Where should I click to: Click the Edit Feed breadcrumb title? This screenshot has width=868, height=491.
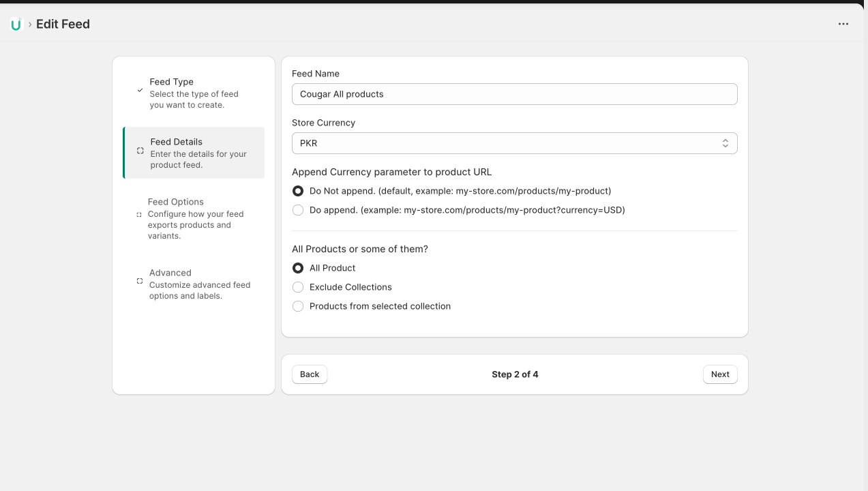click(x=63, y=24)
